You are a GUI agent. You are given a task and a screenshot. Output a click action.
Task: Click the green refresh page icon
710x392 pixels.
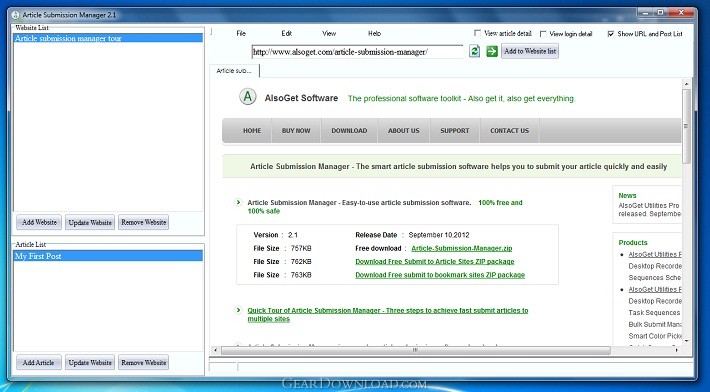coord(474,51)
